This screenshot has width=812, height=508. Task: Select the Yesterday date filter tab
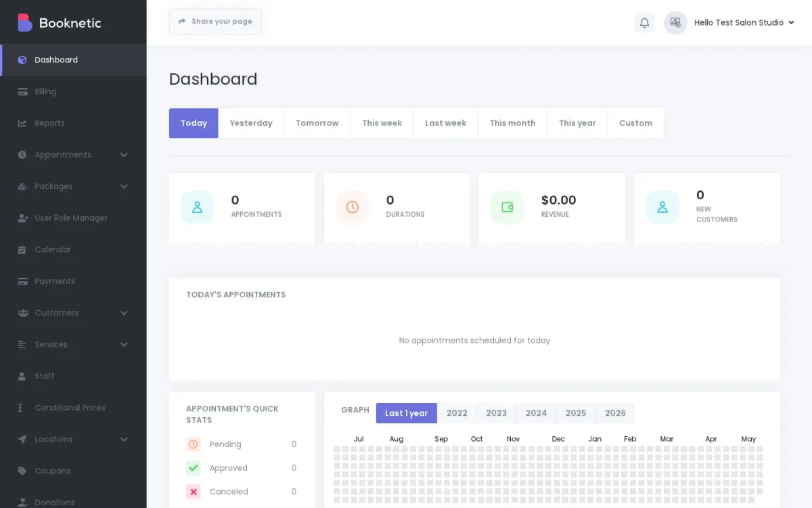(251, 123)
